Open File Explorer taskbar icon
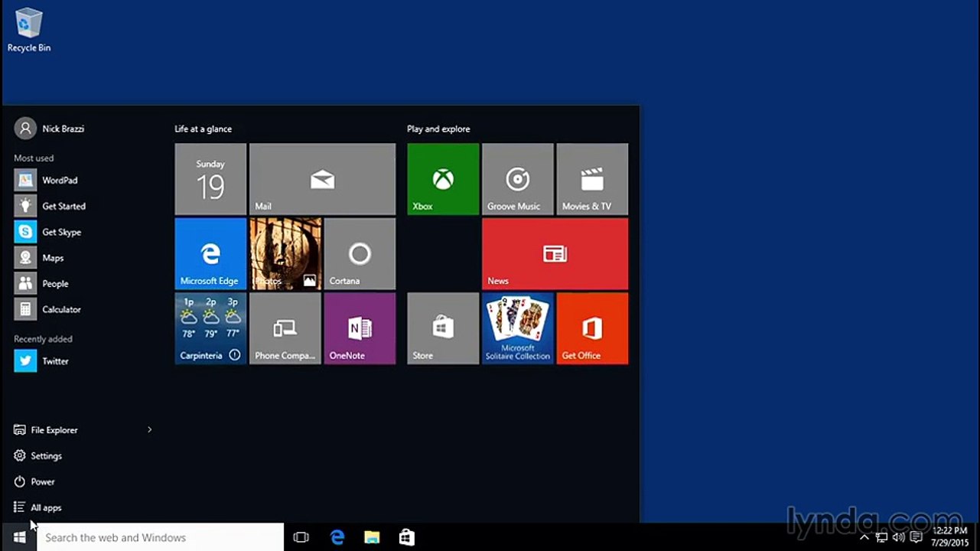 click(372, 537)
